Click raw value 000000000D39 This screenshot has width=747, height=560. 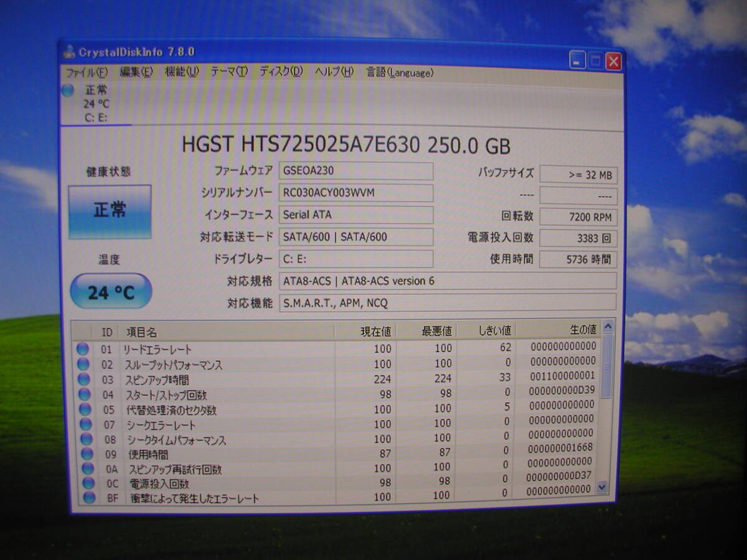(562, 390)
